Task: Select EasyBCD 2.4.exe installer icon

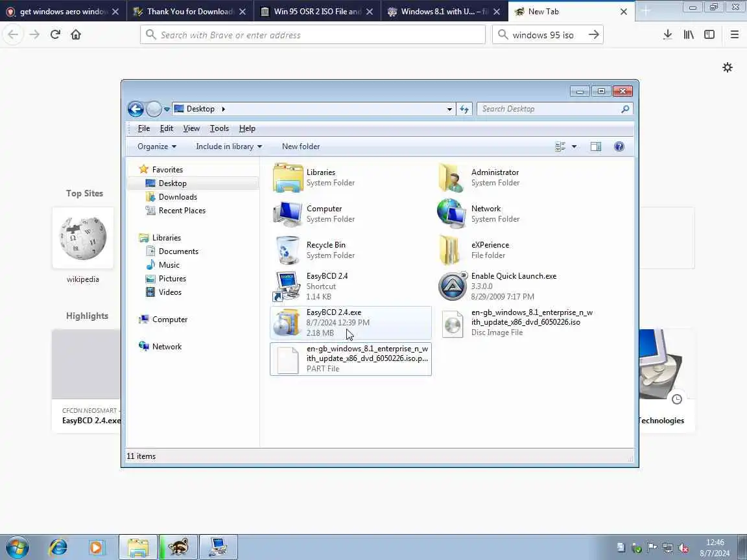Action: [x=288, y=322]
